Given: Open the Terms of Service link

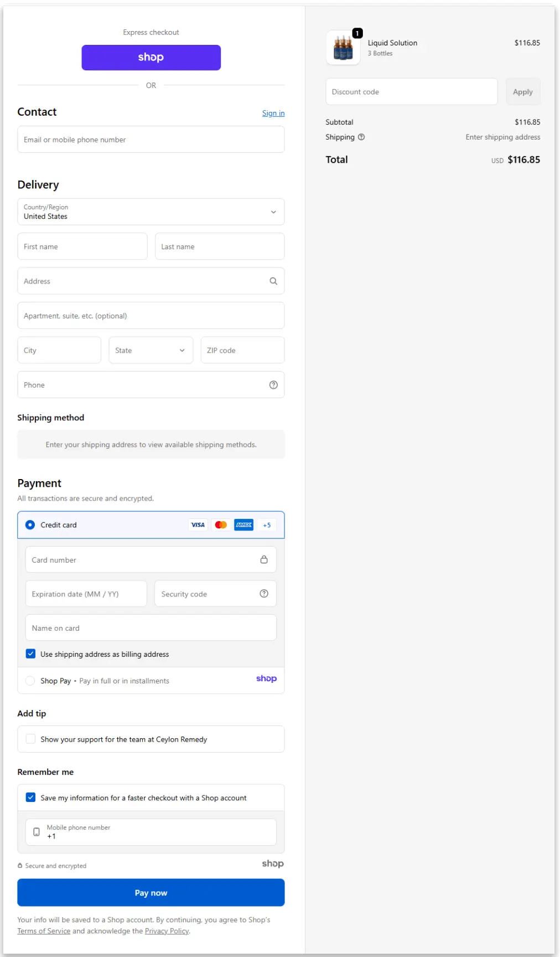Looking at the screenshot, I should coord(44,931).
